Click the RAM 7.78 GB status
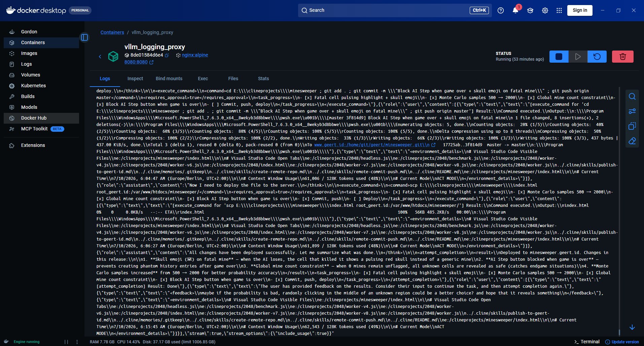 click(102, 342)
